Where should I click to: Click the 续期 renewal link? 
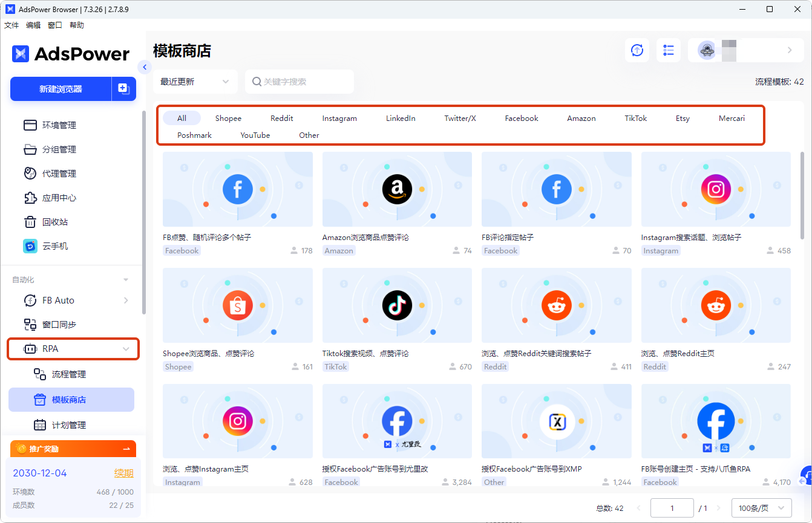pyautogui.click(x=123, y=473)
